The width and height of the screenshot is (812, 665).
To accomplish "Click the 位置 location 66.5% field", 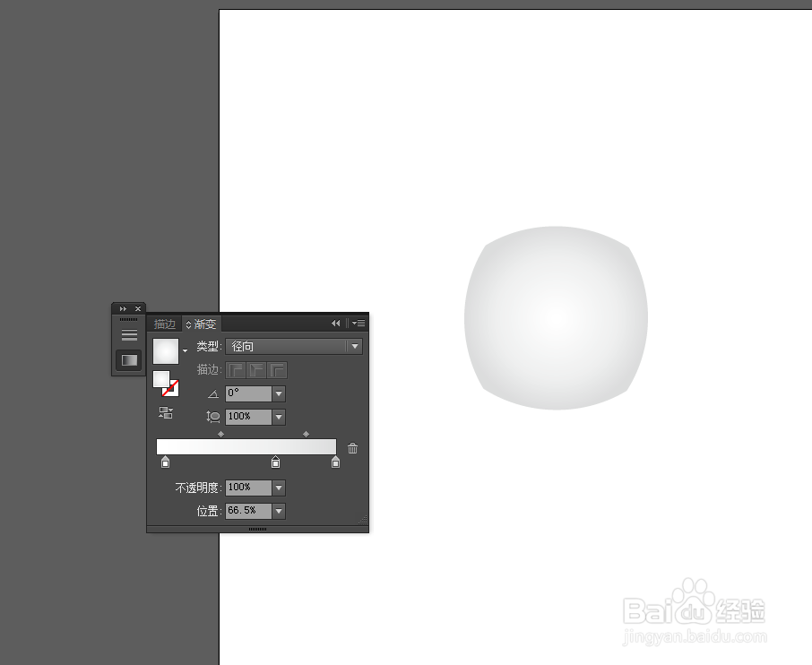I will click(248, 511).
